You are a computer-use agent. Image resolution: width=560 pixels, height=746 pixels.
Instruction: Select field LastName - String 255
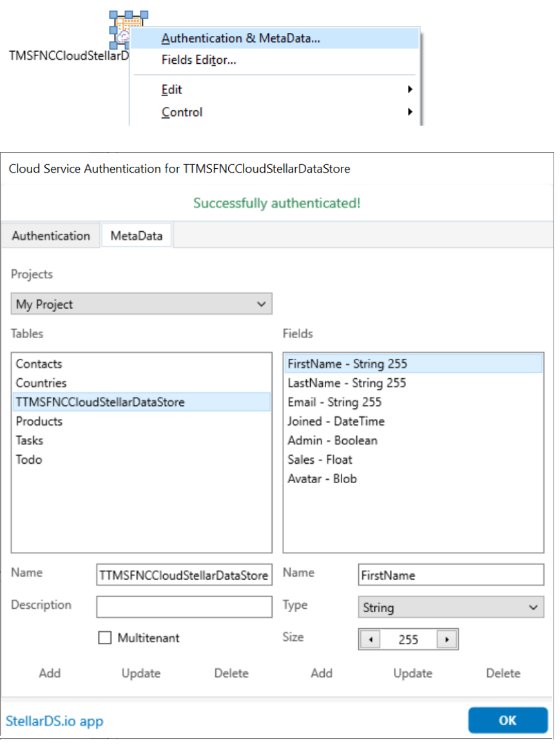pyautogui.click(x=413, y=383)
